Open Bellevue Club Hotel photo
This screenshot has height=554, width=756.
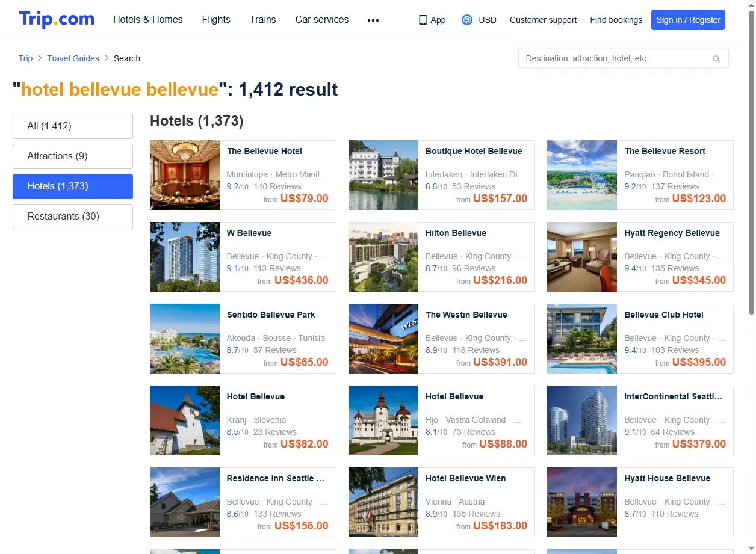click(x=582, y=339)
